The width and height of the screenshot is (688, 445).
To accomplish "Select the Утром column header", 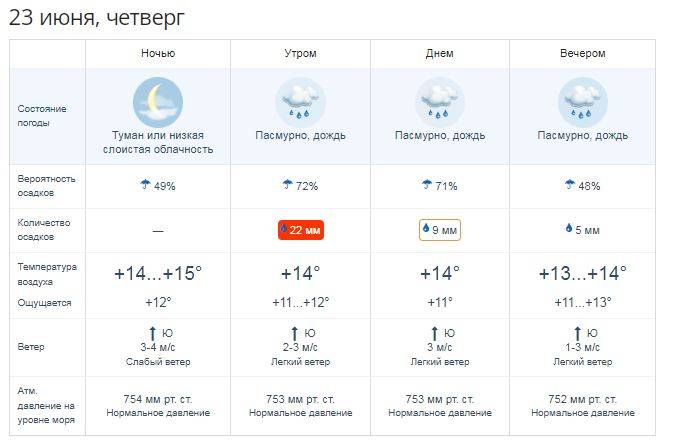I will click(x=301, y=53).
